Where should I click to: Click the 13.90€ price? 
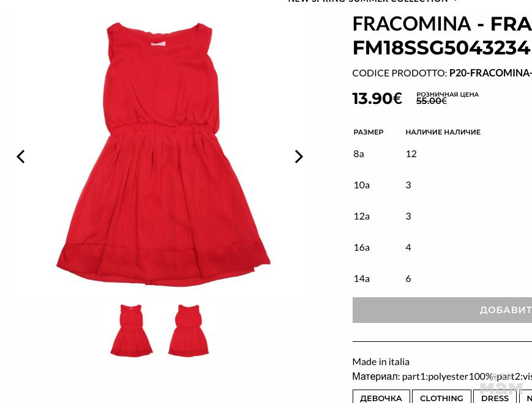coord(377,98)
